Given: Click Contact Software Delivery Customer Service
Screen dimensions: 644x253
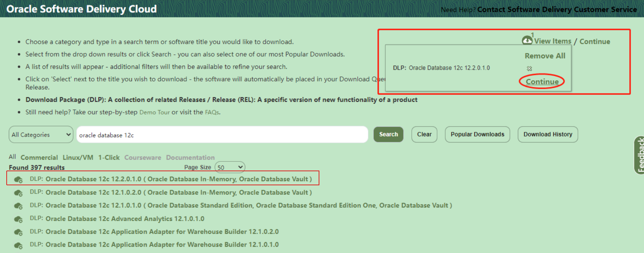Looking at the screenshot, I should 557,9.
